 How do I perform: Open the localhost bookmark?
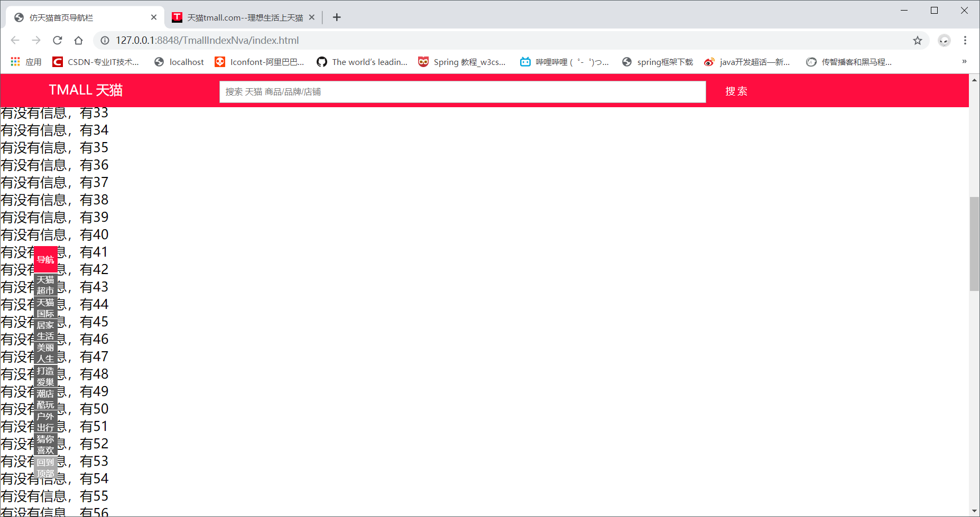coord(179,62)
